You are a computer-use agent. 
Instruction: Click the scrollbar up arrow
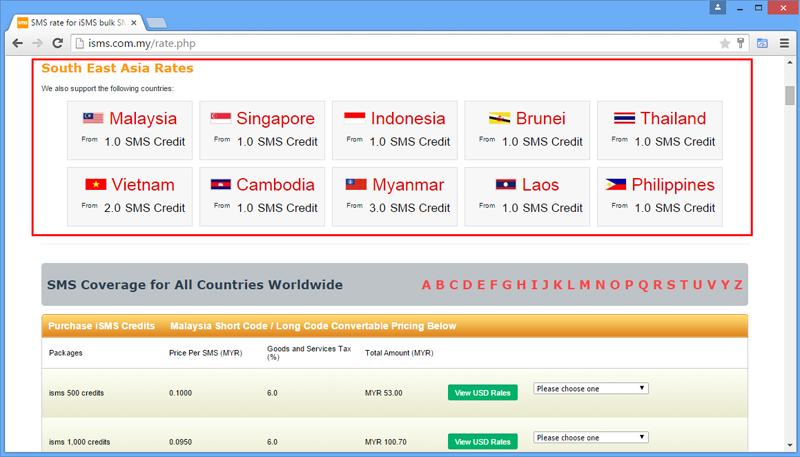pos(790,61)
